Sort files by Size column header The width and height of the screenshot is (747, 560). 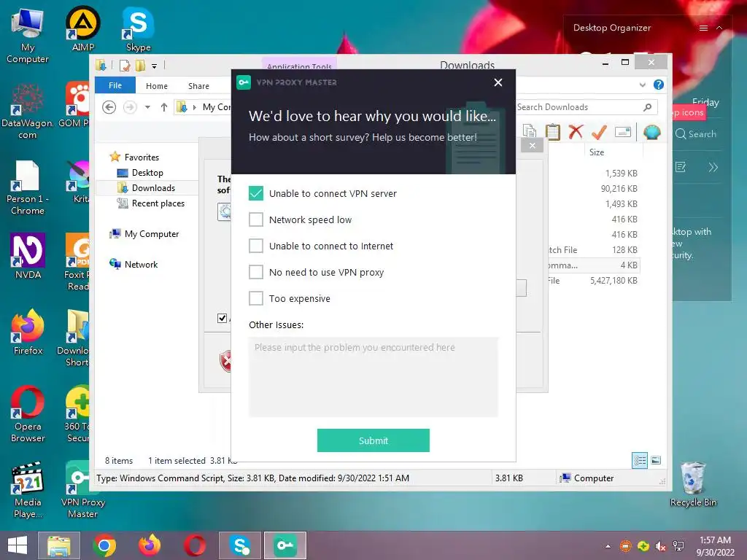(597, 152)
